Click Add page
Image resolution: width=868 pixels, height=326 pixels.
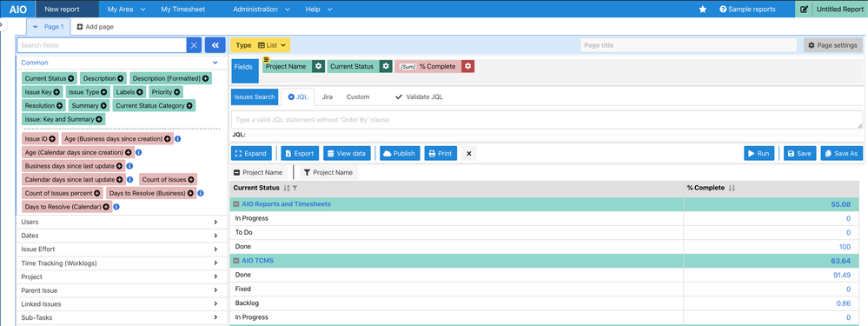click(96, 27)
